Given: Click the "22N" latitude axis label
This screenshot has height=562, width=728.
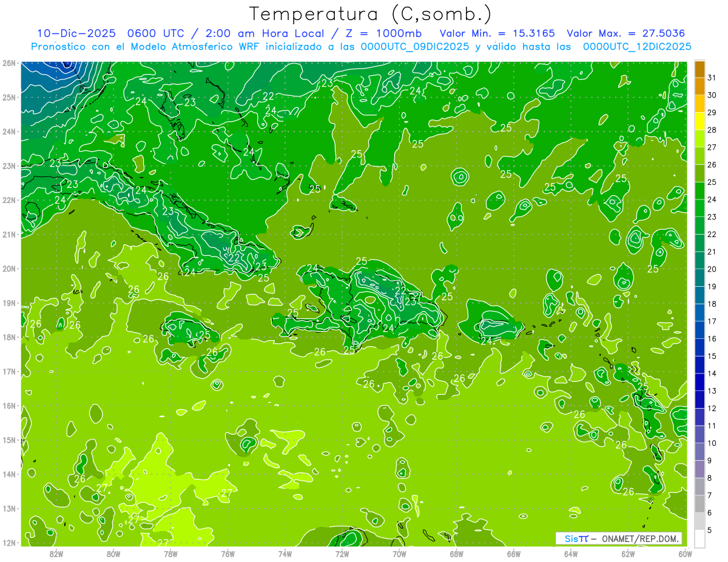Looking at the screenshot, I should [x=8, y=199].
